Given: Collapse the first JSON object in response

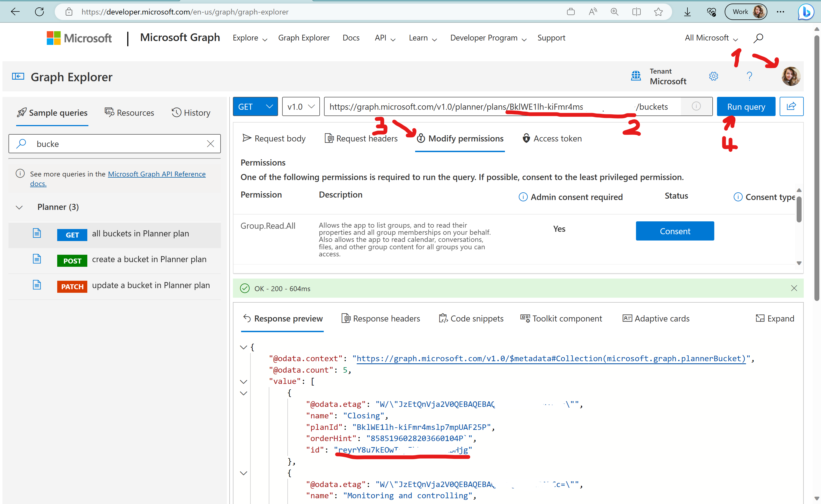Looking at the screenshot, I should click(x=243, y=393).
